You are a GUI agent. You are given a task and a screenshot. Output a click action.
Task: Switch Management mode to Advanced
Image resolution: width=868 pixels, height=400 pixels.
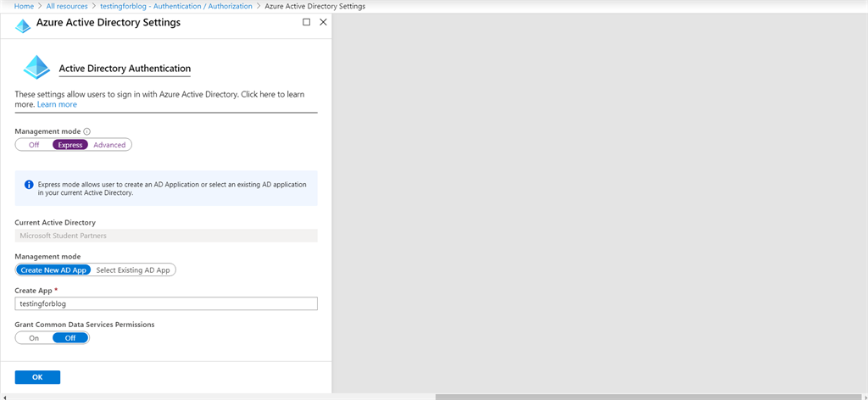tap(109, 145)
